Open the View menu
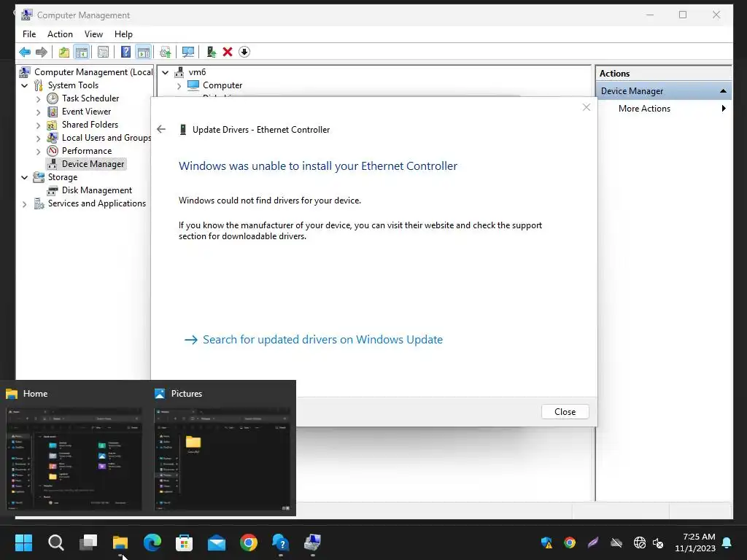 (x=93, y=34)
